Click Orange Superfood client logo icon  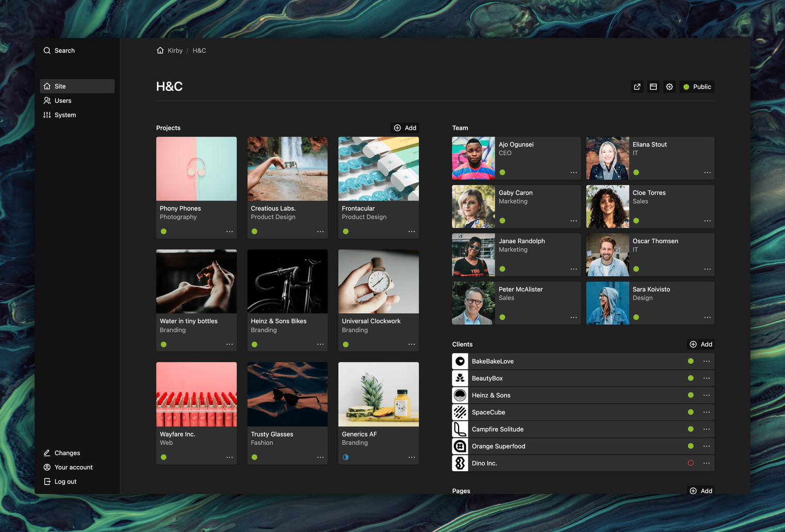tap(460, 446)
